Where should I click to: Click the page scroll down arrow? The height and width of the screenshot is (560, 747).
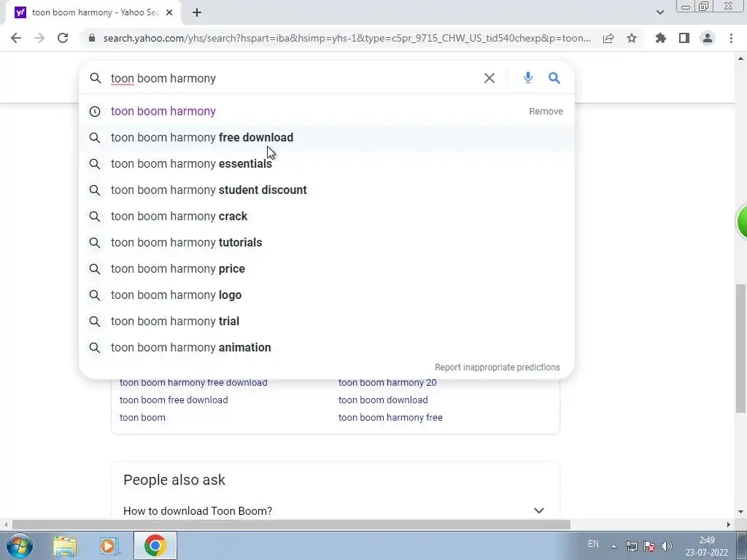740,513
